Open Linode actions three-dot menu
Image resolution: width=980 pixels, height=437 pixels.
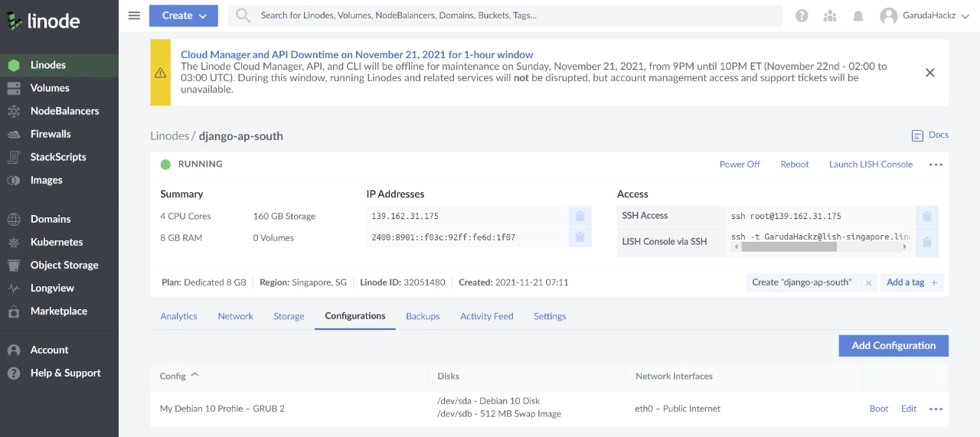[936, 165]
